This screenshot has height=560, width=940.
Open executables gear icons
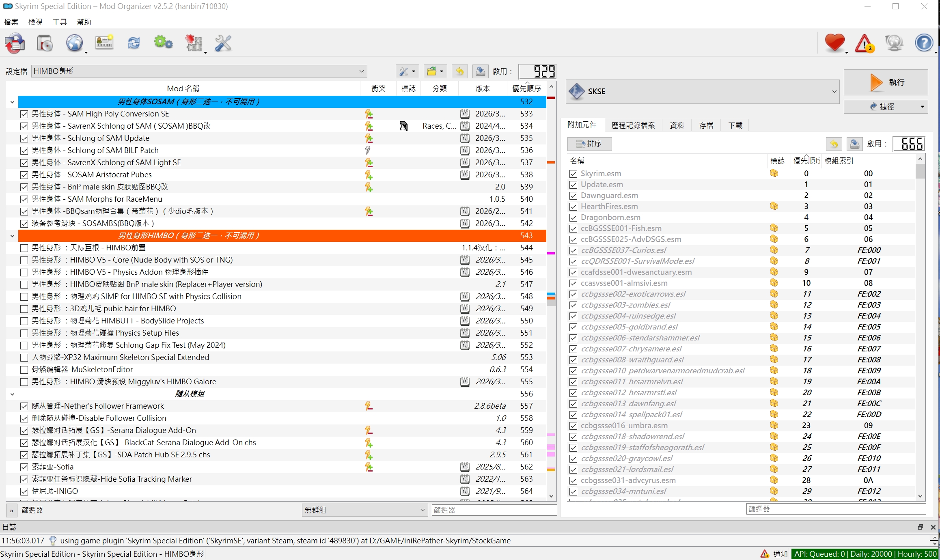pyautogui.click(x=164, y=43)
